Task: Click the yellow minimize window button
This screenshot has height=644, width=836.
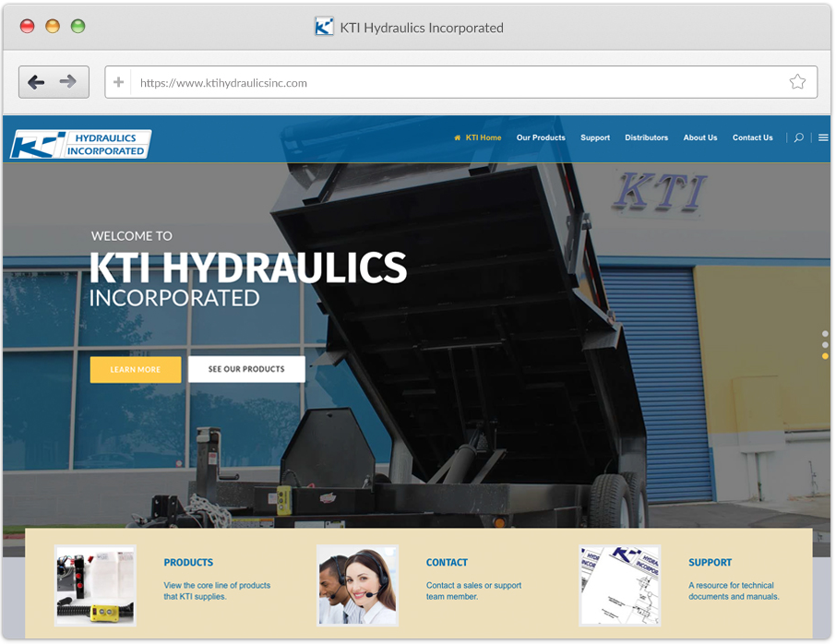Action: [53, 26]
